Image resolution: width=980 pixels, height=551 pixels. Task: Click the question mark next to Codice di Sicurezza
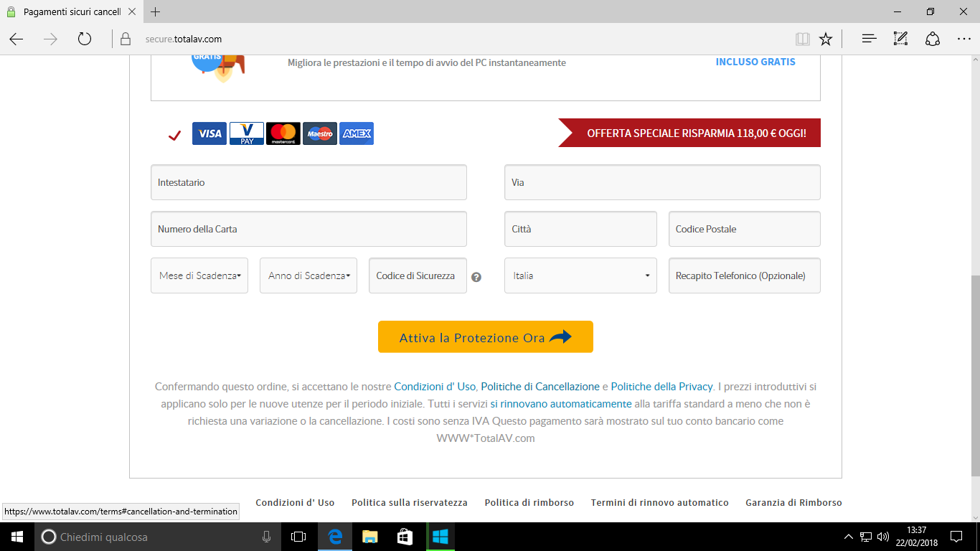tap(476, 277)
